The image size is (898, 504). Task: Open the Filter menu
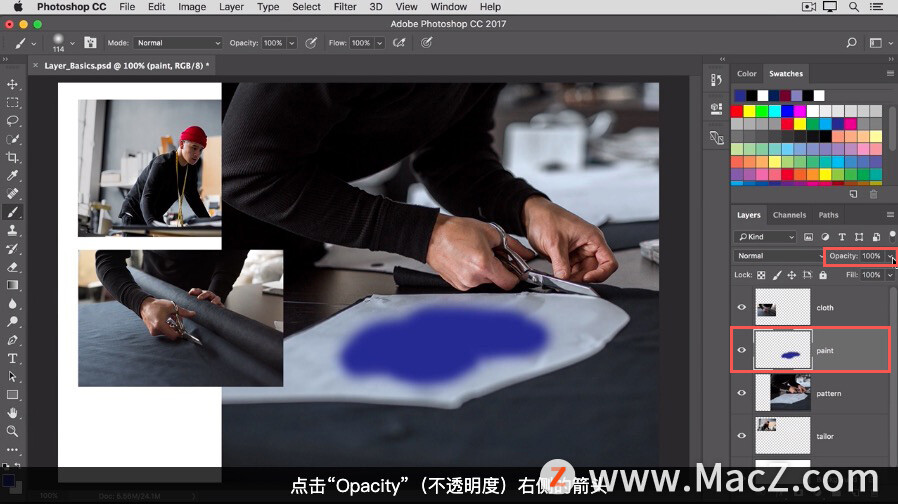tap(345, 7)
